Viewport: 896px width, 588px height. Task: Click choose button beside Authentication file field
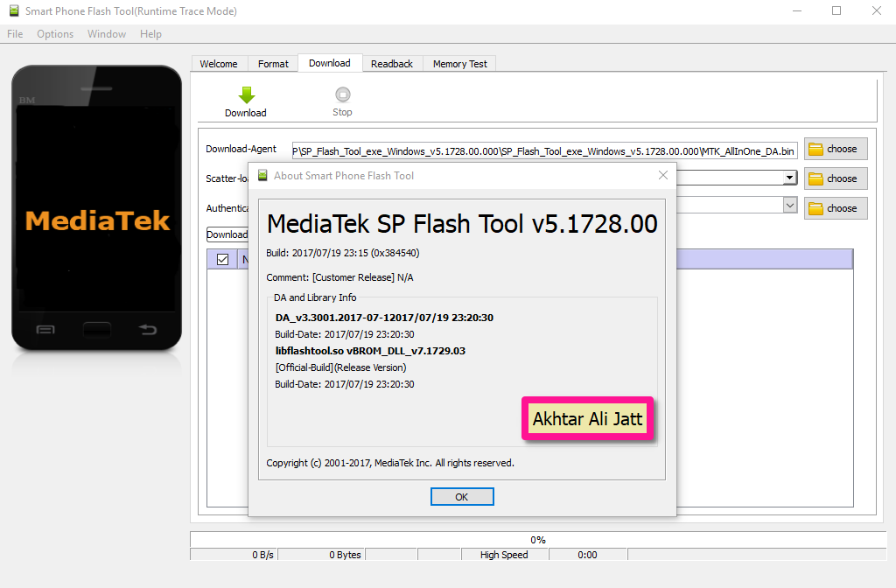(836, 208)
